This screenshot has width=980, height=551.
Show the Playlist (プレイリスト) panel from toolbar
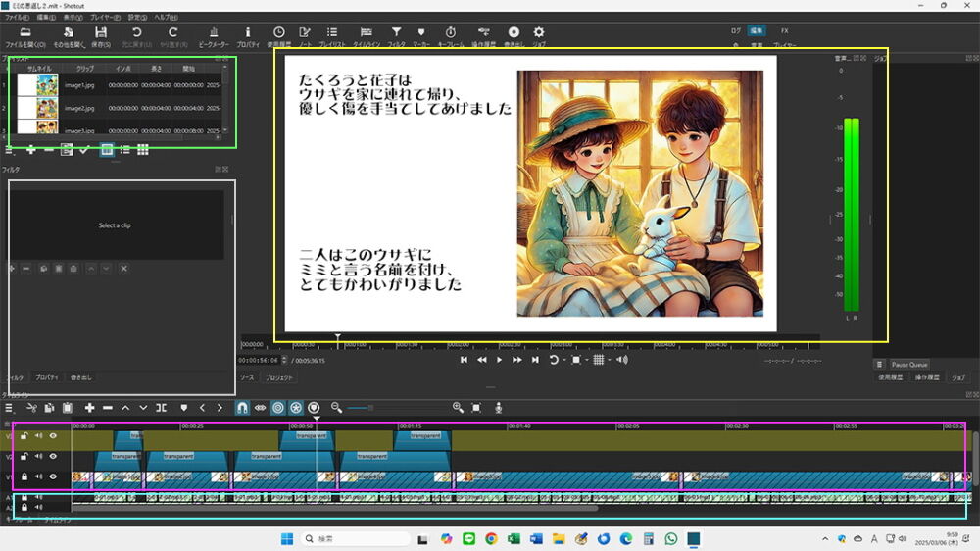click(x=332, y=32)
